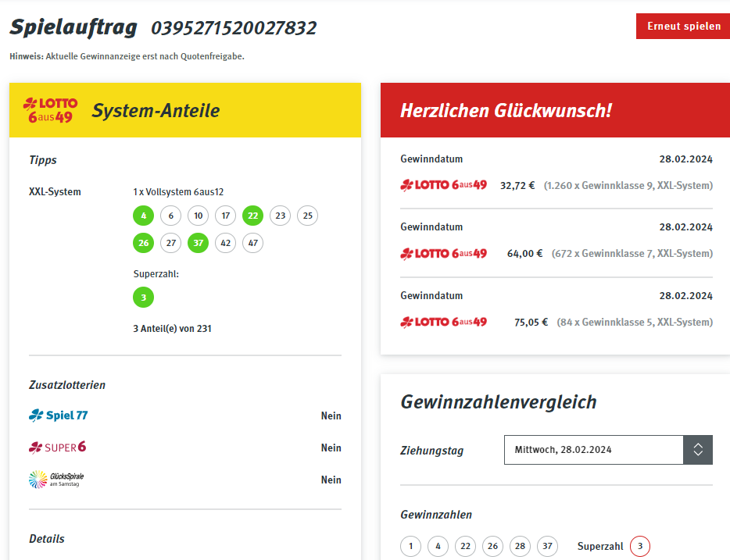Click the Nein value for Spiel 77
This screenshot has height=560, width=730.
pyautogui.click(x=331, y=416)
